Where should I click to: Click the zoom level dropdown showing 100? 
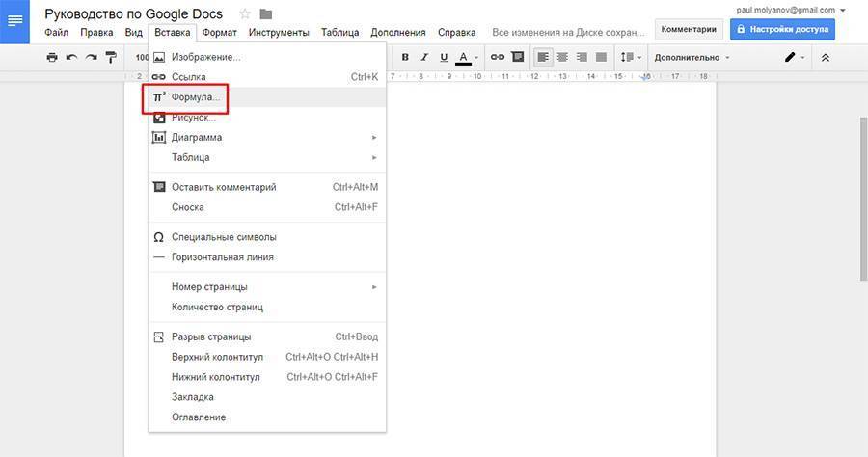tap(142, 57)
